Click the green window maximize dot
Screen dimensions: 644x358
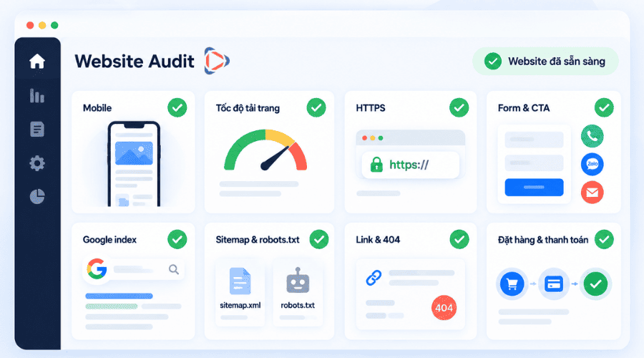(54, 25)
